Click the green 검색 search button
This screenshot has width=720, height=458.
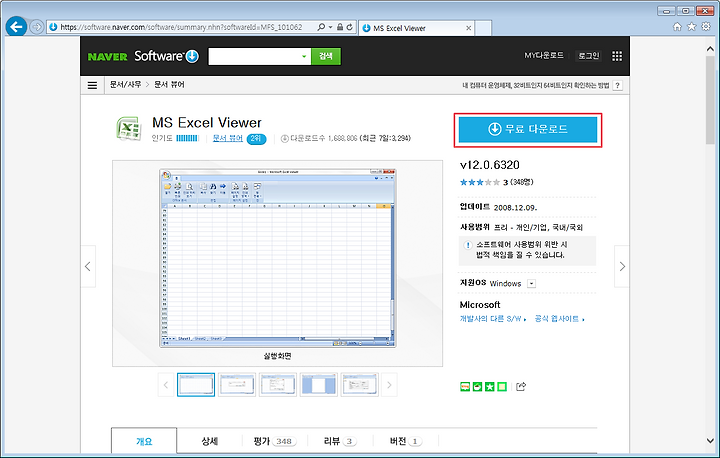(x=326, y=56)
